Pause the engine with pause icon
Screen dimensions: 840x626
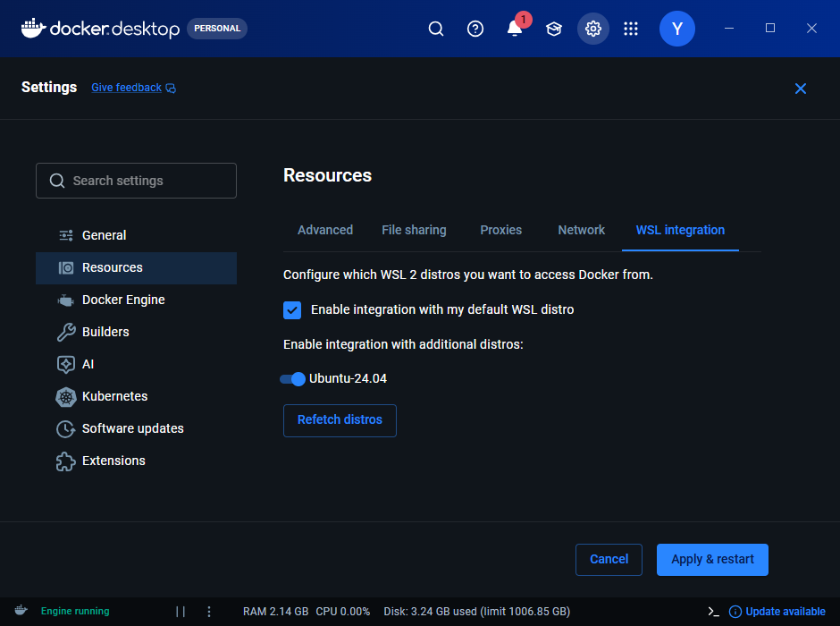181,612
